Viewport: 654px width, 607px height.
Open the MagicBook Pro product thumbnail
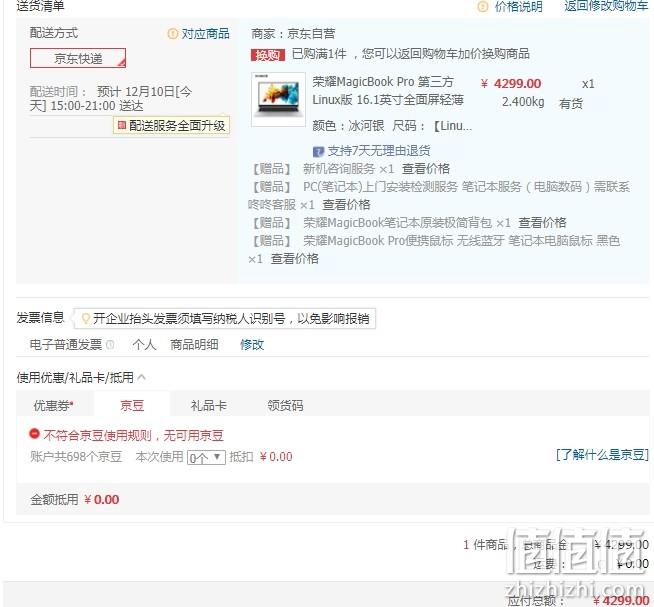click(x=278, y=99)
